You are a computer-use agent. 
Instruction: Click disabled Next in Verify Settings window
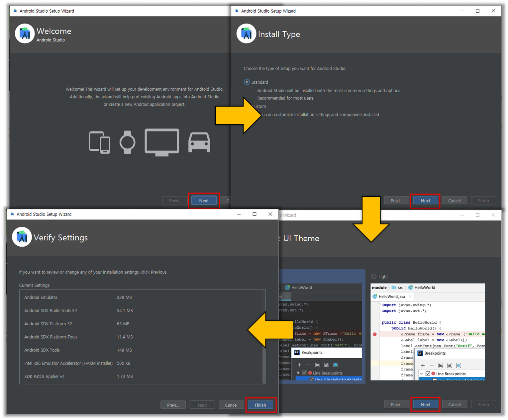(x=202, y=405)
